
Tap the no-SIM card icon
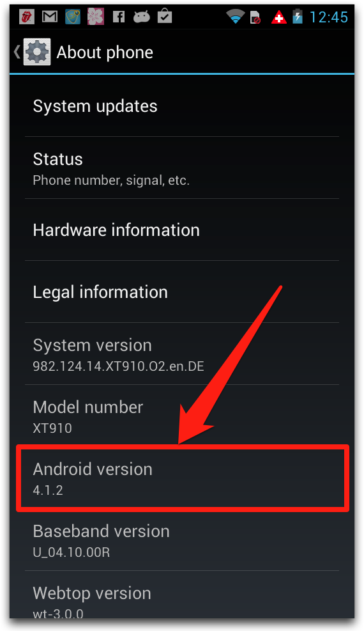pos(255,17)
